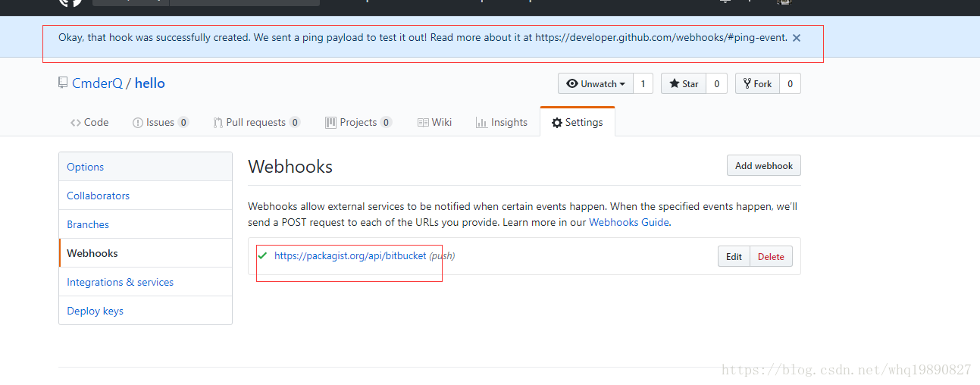Click the green checkmark status icon
980x385 pixels.
click(262, 255)
